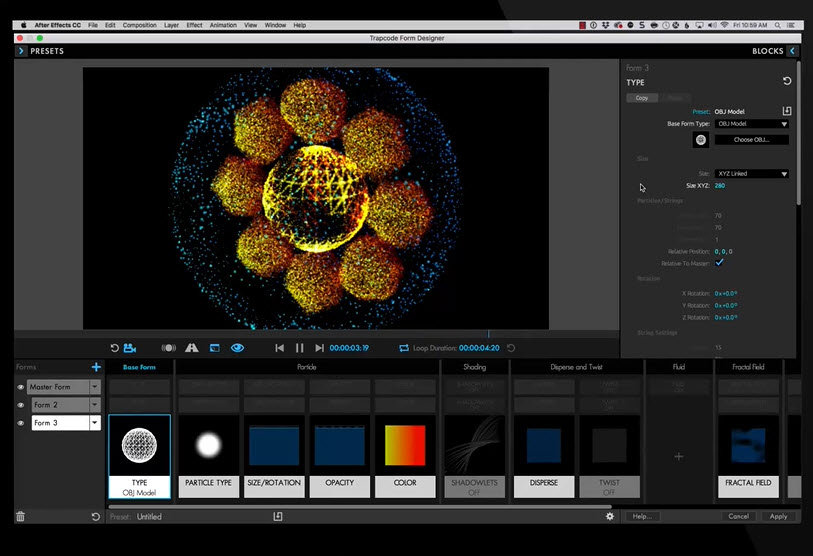Click the Copy button in Type panel
813x556 pixels.
pyautogui.click(x=642, y=98)
